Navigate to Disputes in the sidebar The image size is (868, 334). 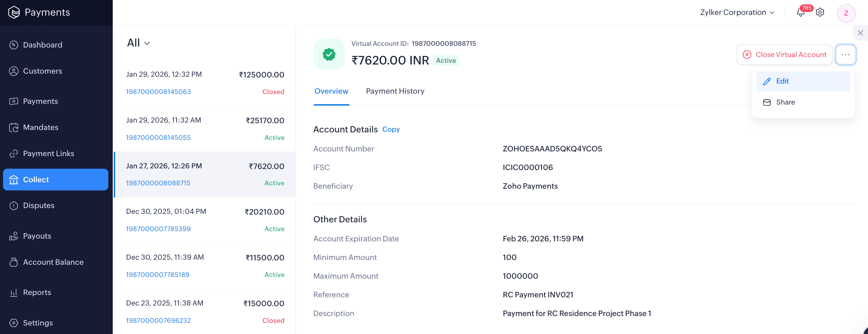coord(38,205)
